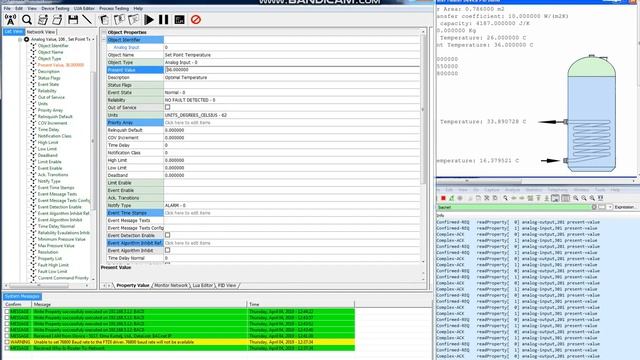Click the scroll-up arrow of Object Properties grid
This screenshot has height=360, width=640.
[423, 32]
